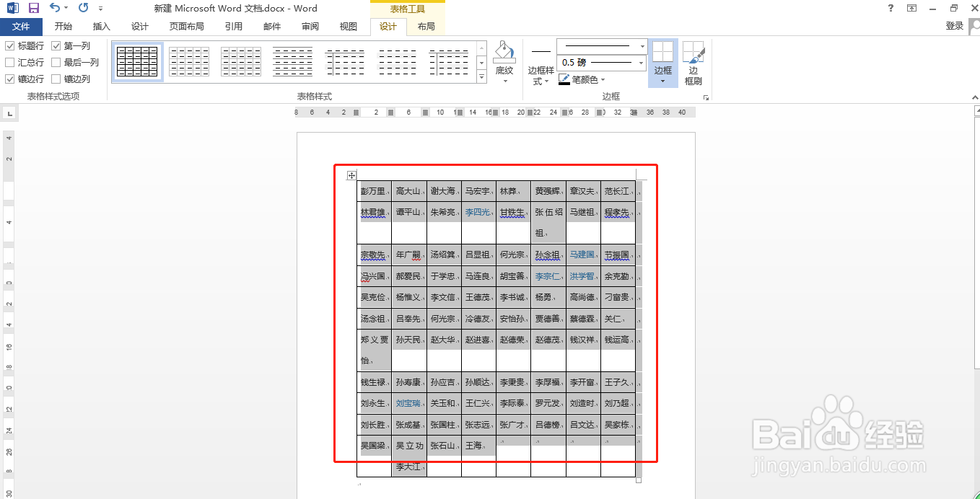Open the line style dropdown in 边框 group

pyautogui.click(x=642, y=45)
